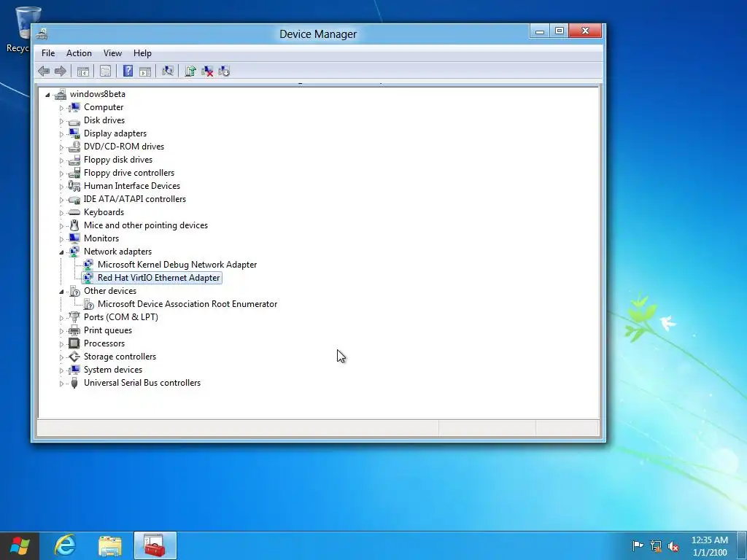This screenshot has height=560, width=747.
Task: Click the red toolbox taskbar icon
Action: pyautogui.click(x=155, y=545)
